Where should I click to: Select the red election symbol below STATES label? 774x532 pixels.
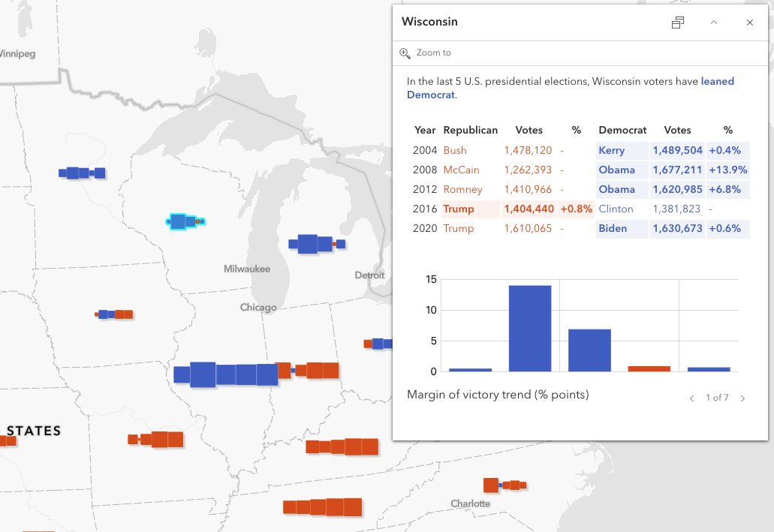8,440
